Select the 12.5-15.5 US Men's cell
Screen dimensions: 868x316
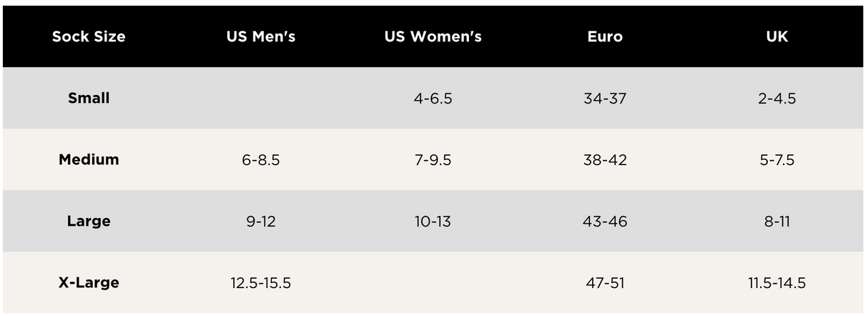point(260,283)
